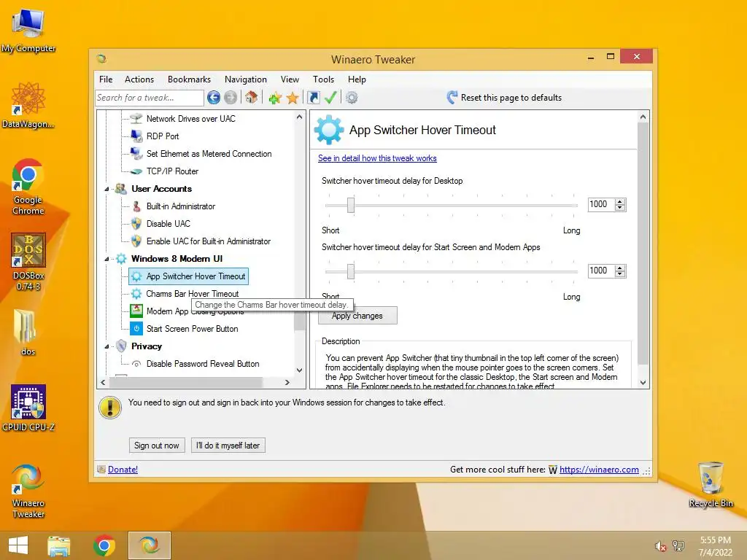Click the Start Screen Power Button icon

(x=136, y=329)
